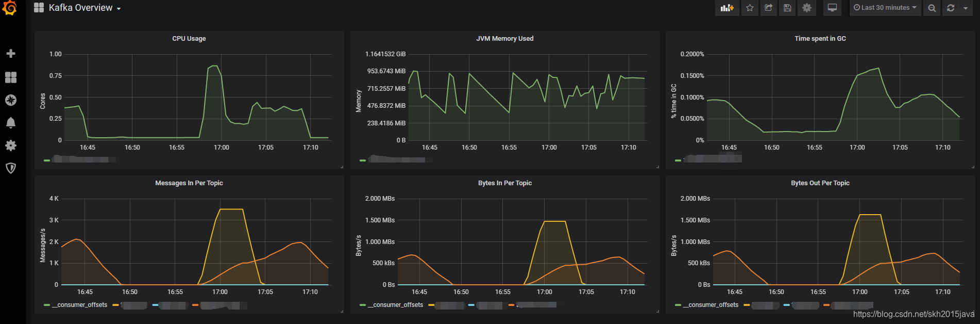Click the 4 K axis label in Messages In

click(x=54, y=199)
